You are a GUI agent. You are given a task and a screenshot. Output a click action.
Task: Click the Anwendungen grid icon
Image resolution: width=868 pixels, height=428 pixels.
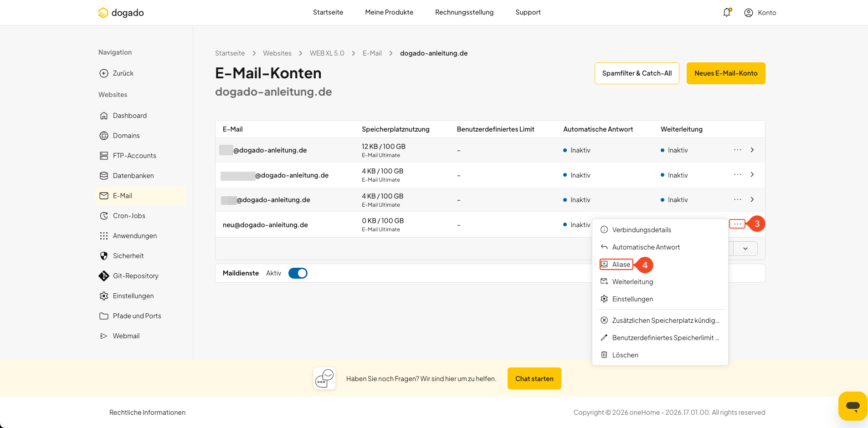click(104, 236)
